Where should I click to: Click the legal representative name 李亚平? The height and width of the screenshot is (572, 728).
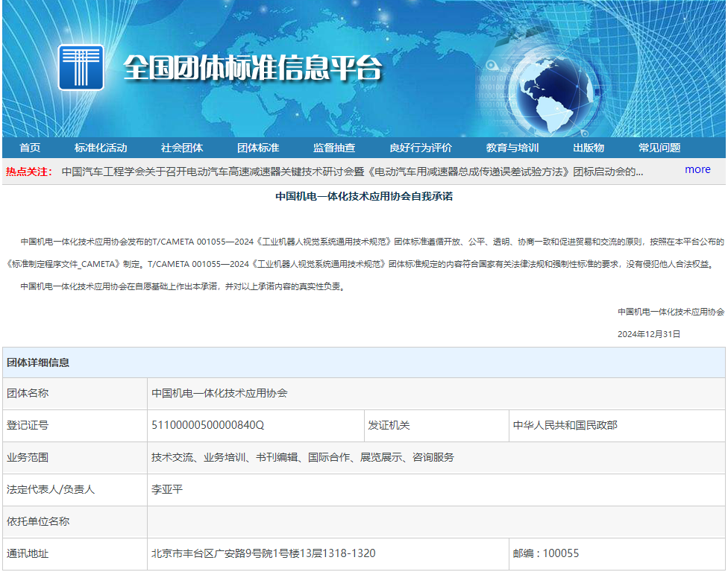[x=167, y=489]
